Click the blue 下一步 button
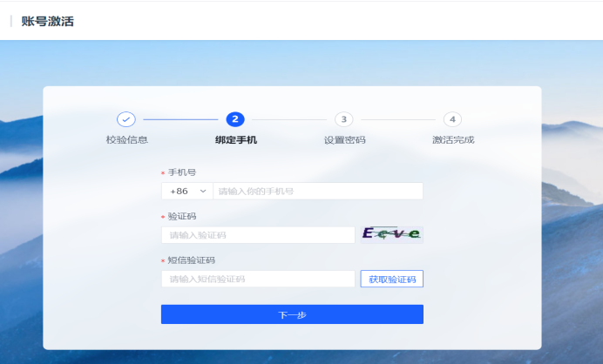This screenshot has height=364, width=603. pos(292,314)
